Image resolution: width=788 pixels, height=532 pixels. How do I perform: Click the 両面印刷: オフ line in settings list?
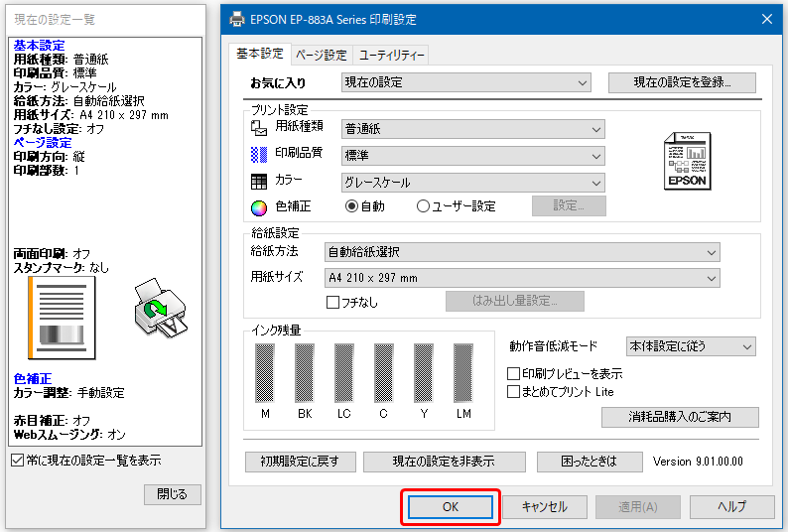[52, 253]
